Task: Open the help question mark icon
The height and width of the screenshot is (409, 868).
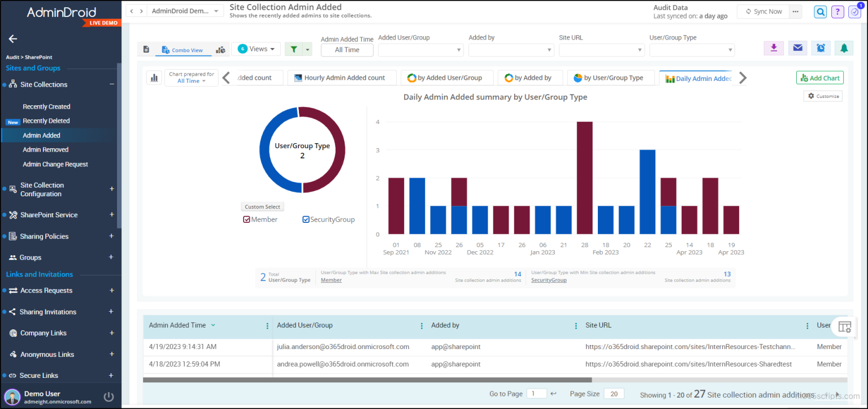Action: coord(837,11)
